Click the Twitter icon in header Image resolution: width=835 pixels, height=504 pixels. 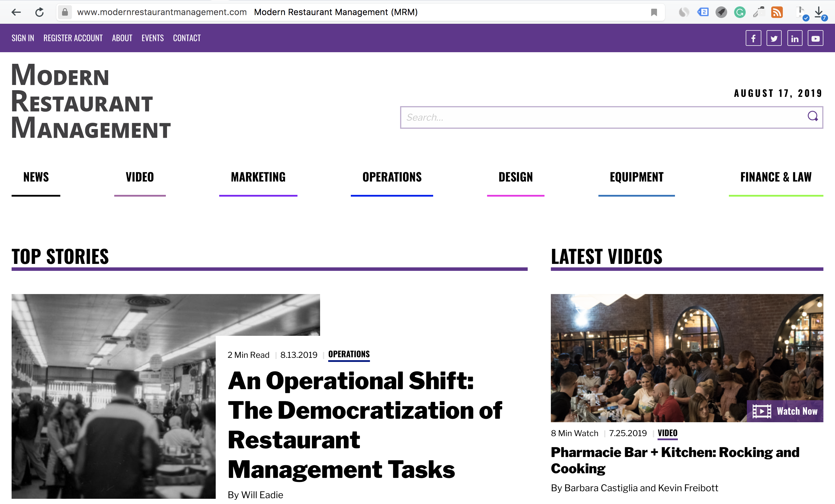pyautogui.click(x=774, y=38)
